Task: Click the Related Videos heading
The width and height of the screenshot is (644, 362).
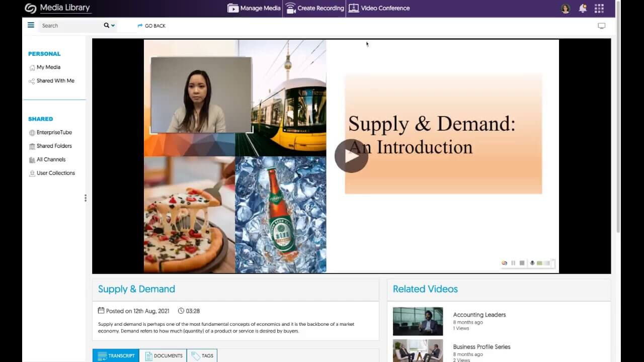Action: (425, 289)
